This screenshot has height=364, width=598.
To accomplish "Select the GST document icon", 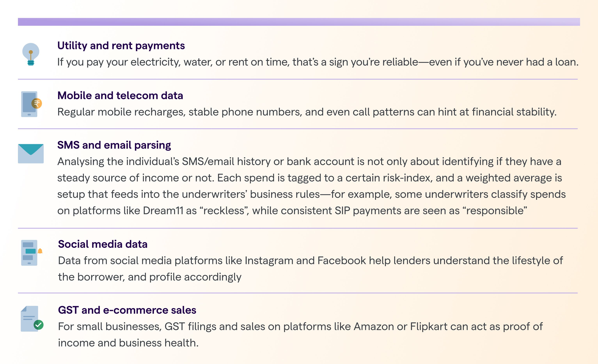I will coord(29,319).
